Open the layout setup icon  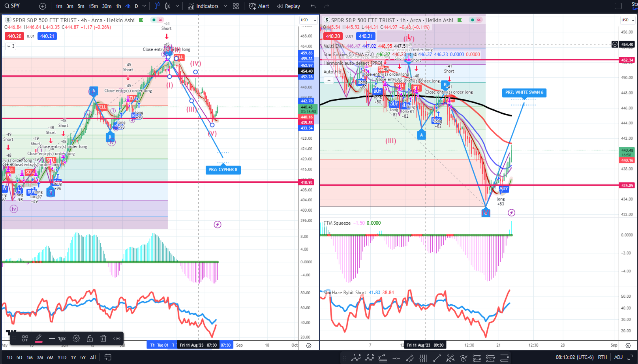pyautogui.click(x=618, y=6)
